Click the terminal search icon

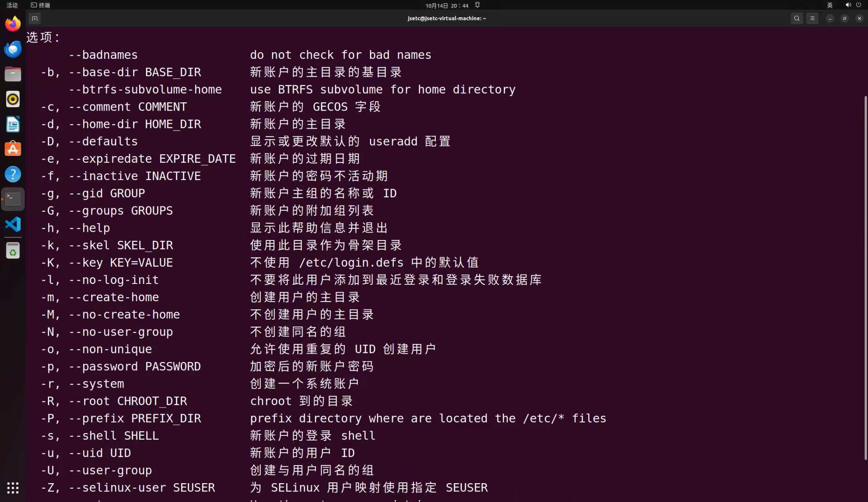pos(797,18)
